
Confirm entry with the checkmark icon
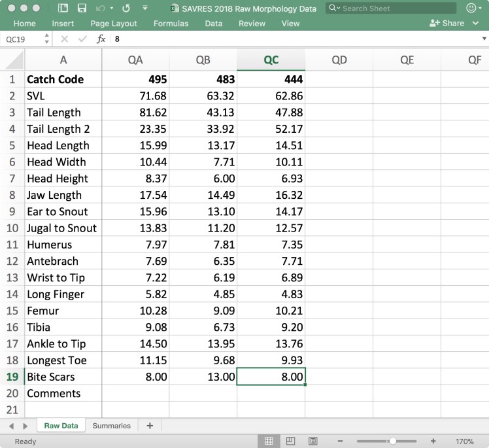tap(82, 39)
